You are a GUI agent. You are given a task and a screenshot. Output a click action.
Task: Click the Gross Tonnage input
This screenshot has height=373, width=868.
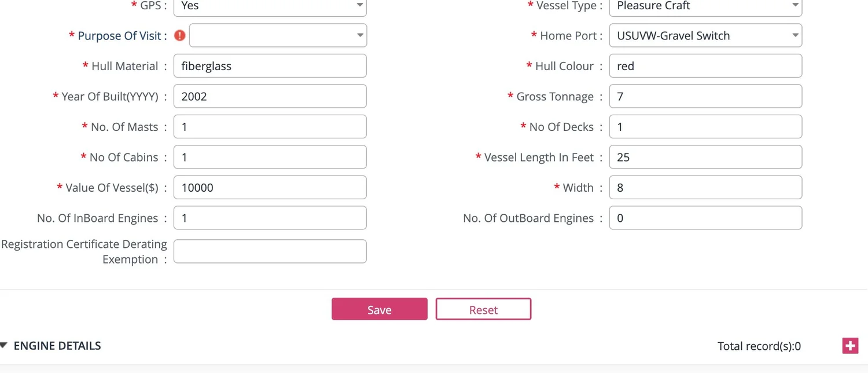705,96
